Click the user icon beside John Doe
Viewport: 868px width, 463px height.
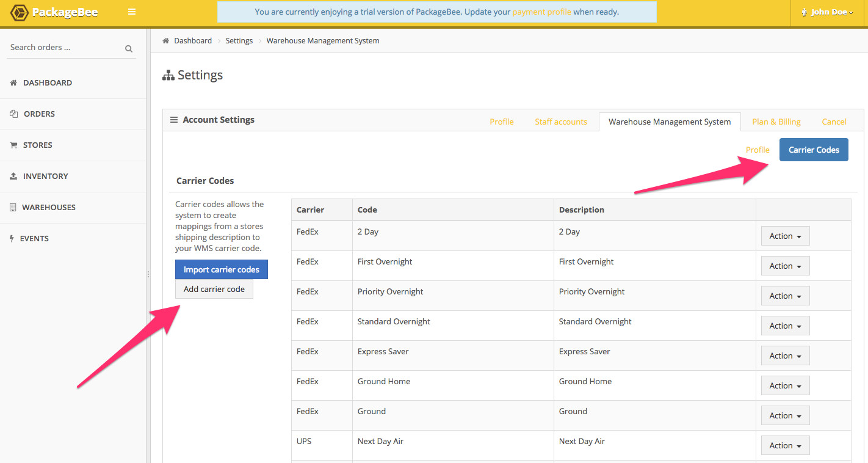(805, 12)
